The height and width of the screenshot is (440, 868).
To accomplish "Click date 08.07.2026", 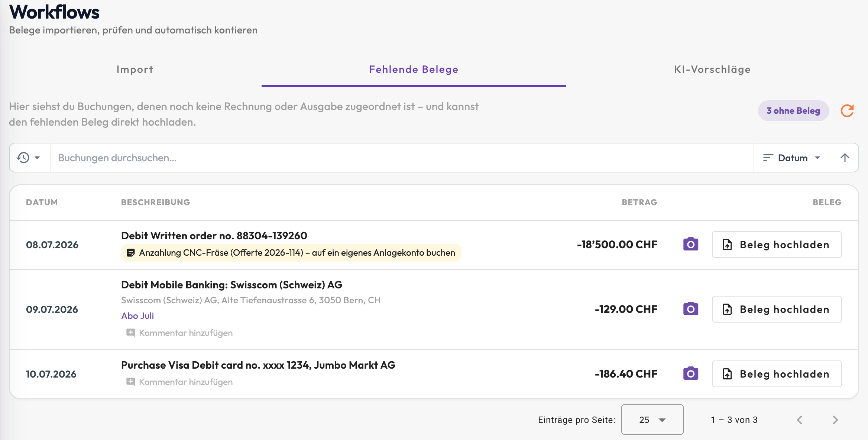I will (52, 245).
